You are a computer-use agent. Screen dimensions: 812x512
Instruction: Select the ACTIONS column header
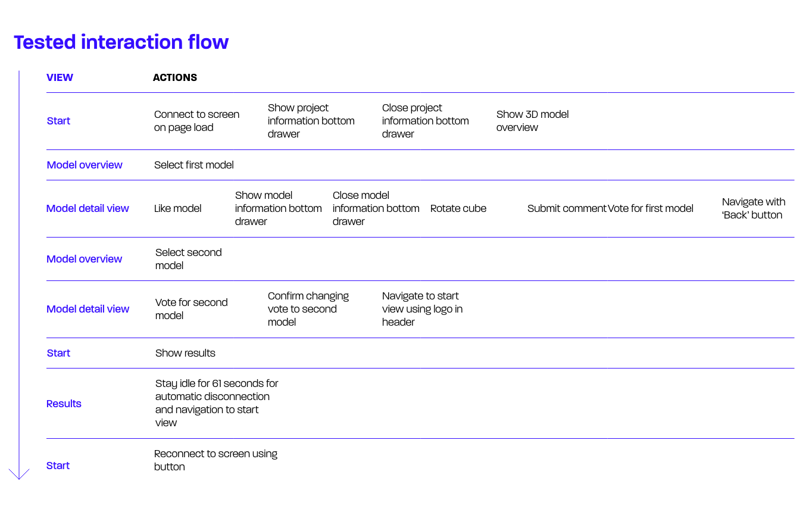[x=174, y=77]
